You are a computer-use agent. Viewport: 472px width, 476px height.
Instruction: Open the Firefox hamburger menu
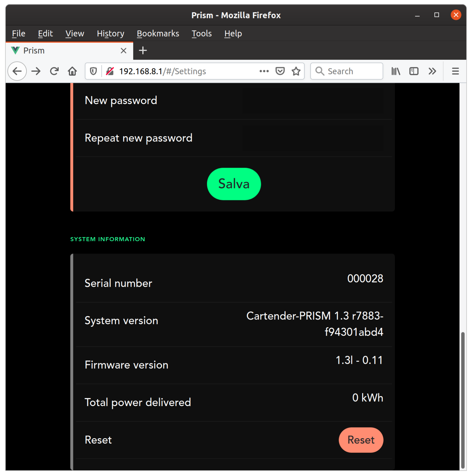(x=455, y=71)
